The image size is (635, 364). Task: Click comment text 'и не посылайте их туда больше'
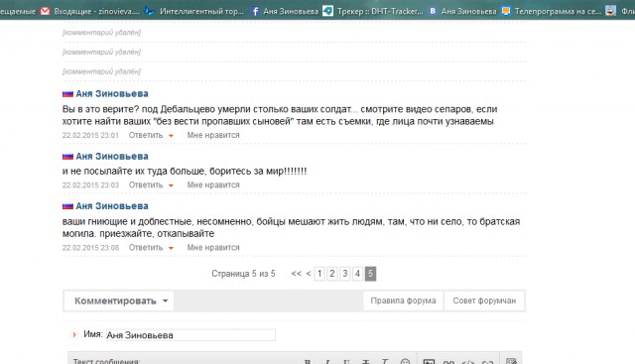133,172
